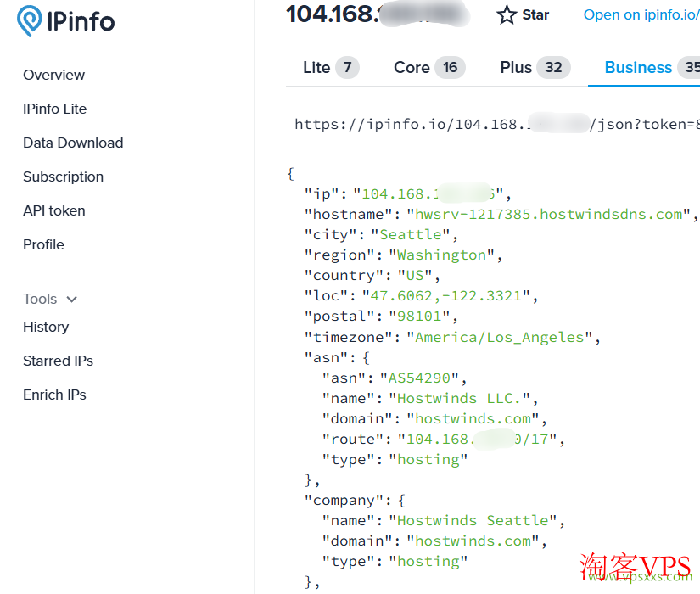This screenshot has width=700, height=594.
Task: Open Data Download in sidebar
Action: click(73, 143)
